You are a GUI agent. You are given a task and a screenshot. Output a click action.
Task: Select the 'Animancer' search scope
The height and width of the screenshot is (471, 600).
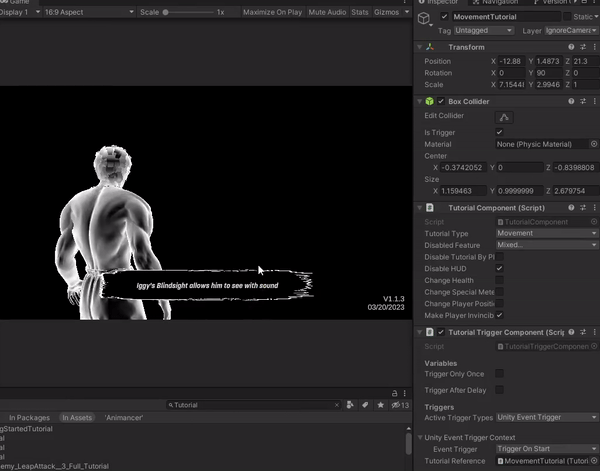tap(124, 417)
